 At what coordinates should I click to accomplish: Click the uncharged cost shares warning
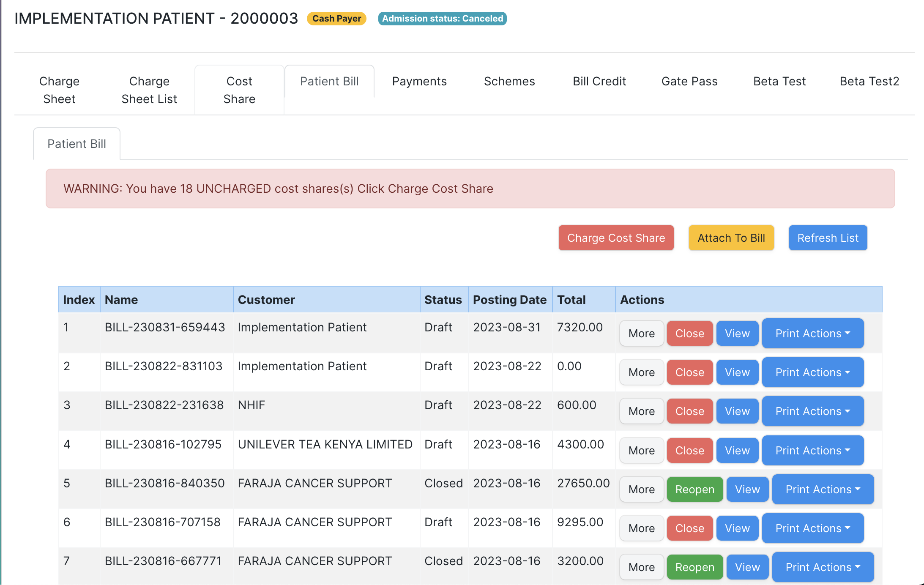470,189
